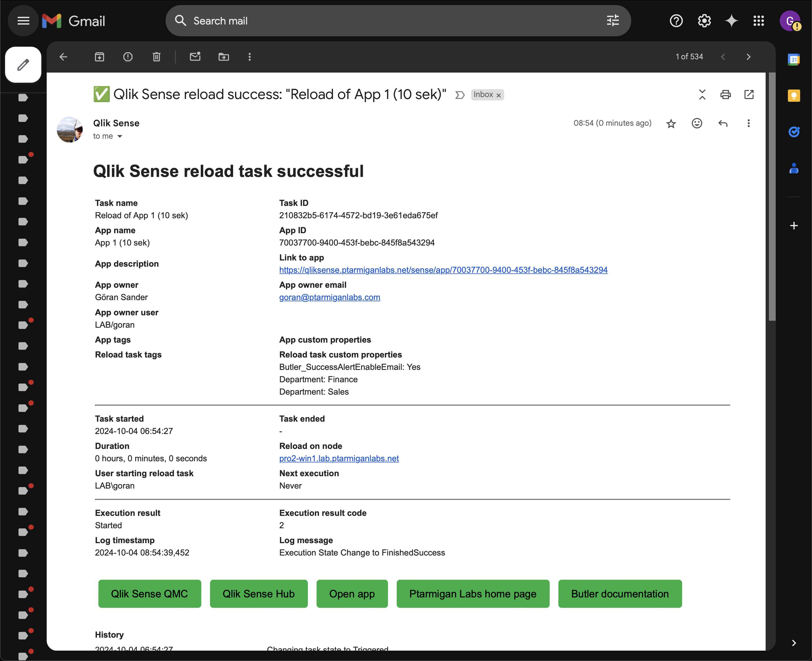Click the Gmail logo

tap(73, 21)
